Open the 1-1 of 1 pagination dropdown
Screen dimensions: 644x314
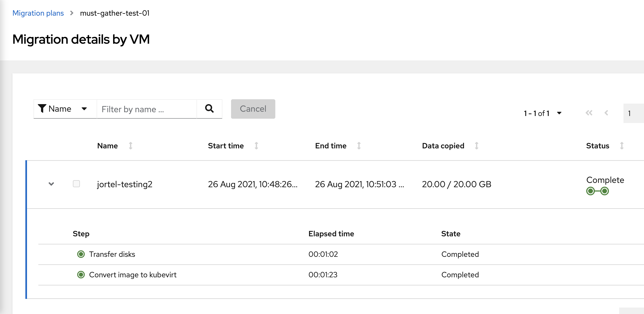[559, 113]
